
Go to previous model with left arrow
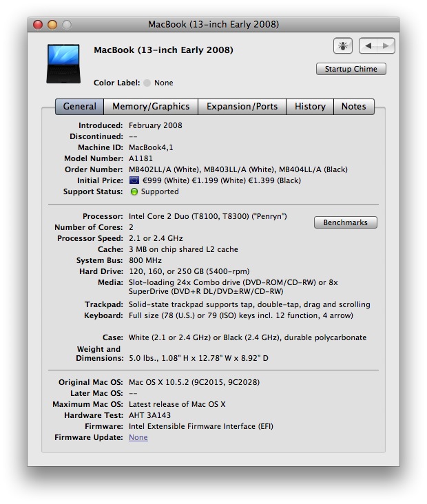368,46
